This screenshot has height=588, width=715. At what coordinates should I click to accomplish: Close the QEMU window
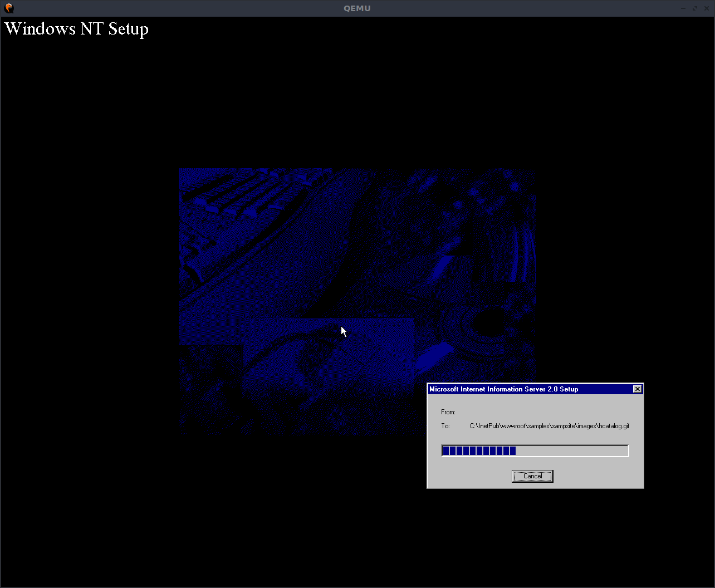707,8
